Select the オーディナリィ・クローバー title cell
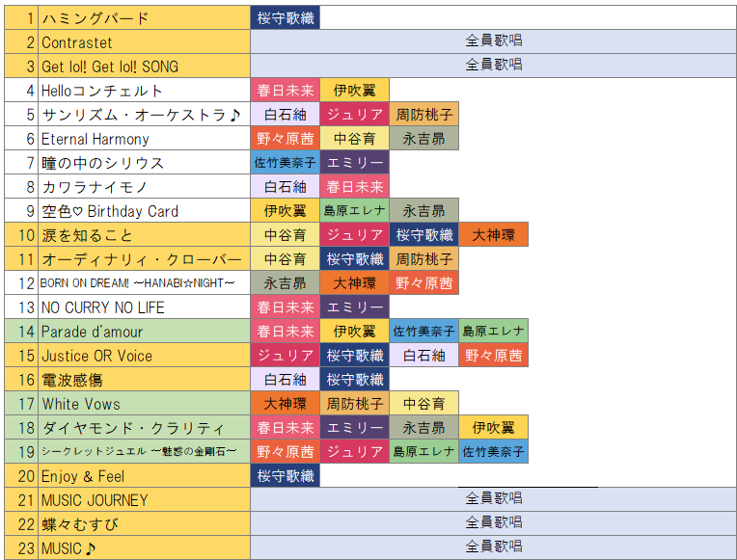The height and width of the screenshot is (560, 737). pyautogui.click(x=143, y=259)
